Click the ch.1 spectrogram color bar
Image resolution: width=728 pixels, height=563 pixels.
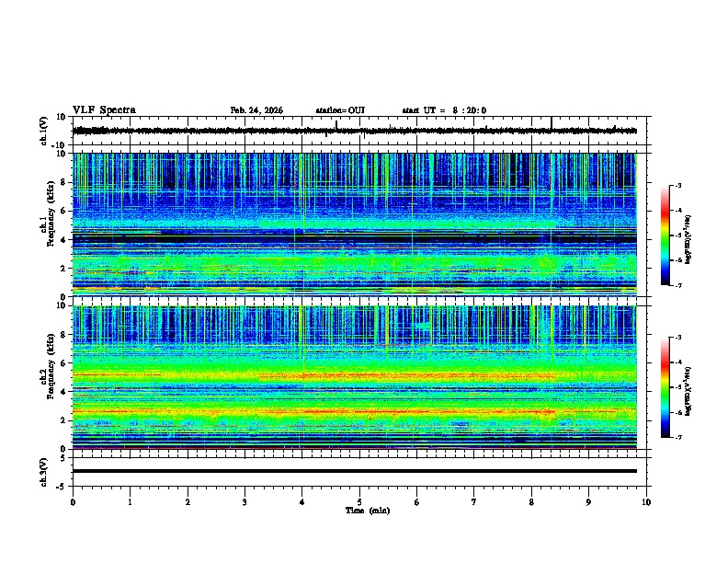pyautogui.click(x=665, y=236)
